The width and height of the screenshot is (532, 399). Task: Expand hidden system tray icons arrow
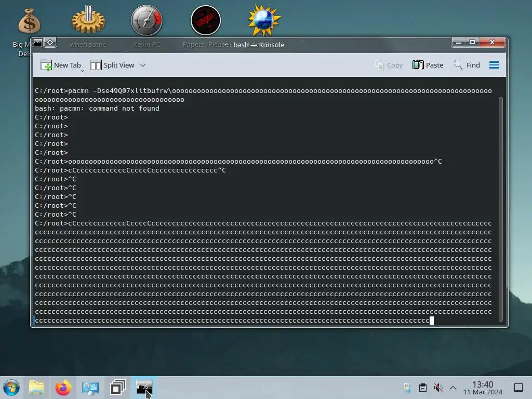[x=453, y=388]
